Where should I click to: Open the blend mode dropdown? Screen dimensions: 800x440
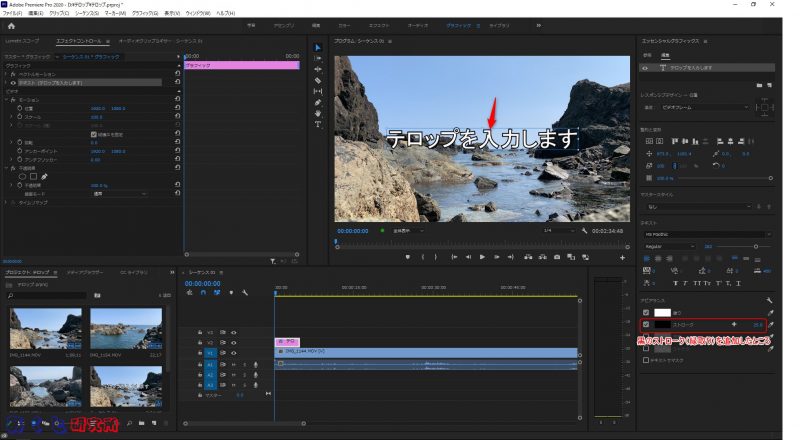tap(119, 194)
